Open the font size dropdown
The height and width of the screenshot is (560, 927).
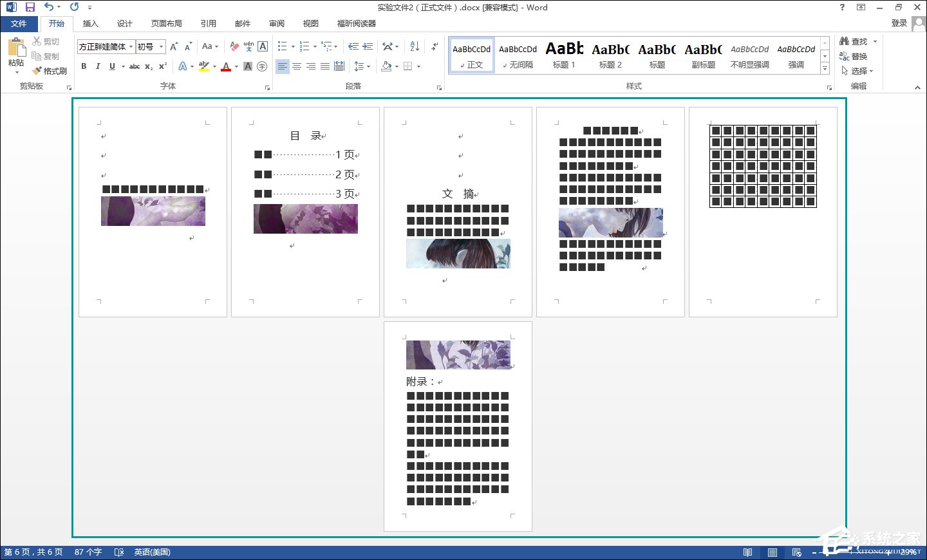[162, 46]
